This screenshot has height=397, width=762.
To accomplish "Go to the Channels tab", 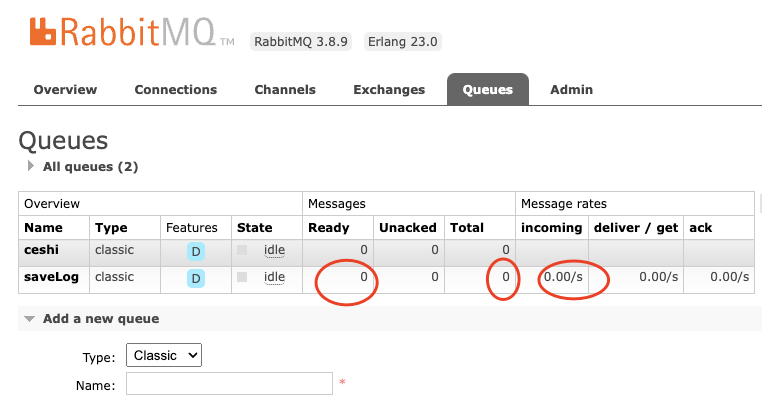I will pyautogui.click(x=285, y=90).
